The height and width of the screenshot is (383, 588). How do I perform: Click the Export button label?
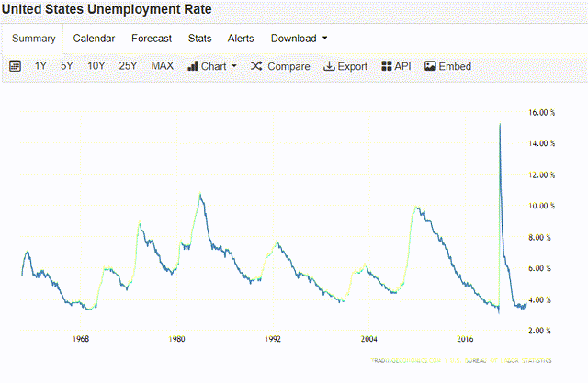353,66
